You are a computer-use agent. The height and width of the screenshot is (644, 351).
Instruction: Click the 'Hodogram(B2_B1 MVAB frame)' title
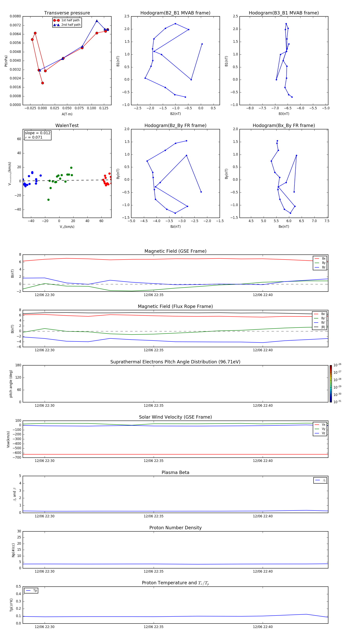pos(175,13)
